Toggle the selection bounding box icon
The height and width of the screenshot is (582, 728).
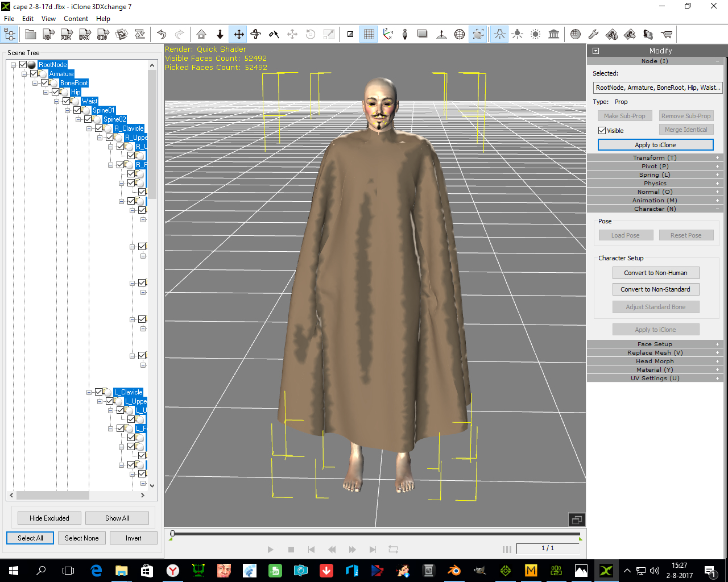click(x=478, y=35)
